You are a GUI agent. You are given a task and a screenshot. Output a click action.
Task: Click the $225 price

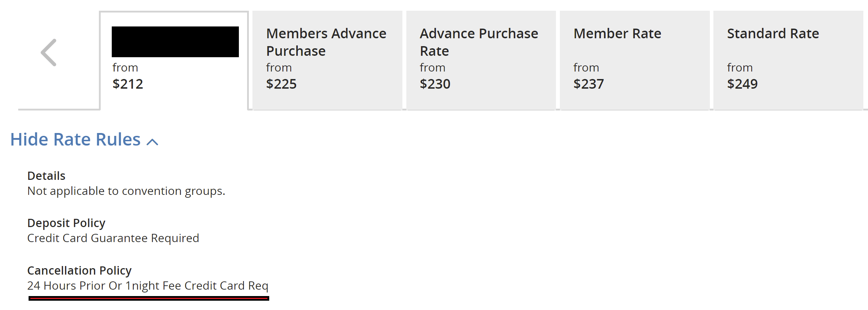point(281,84)
